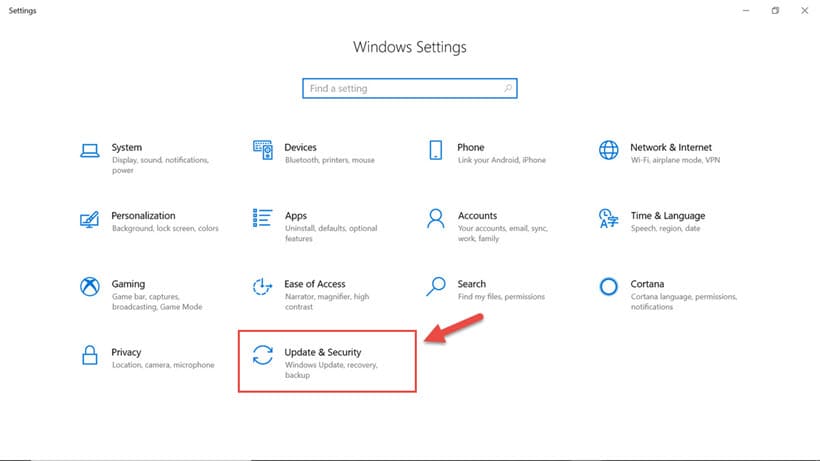Open Apps settings label
This screenshot has height=461, width=820.
point(296,216)
